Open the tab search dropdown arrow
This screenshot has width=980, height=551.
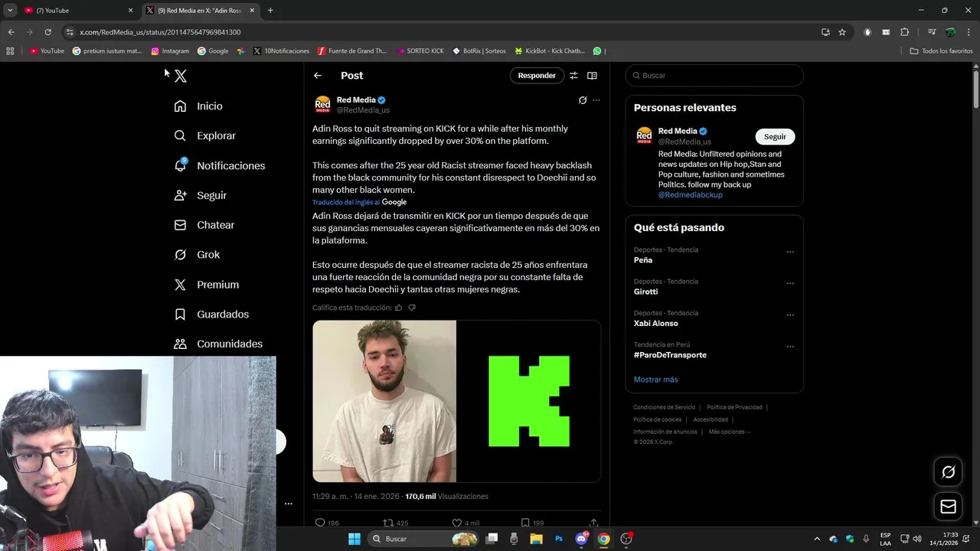(x=10, y=11)
